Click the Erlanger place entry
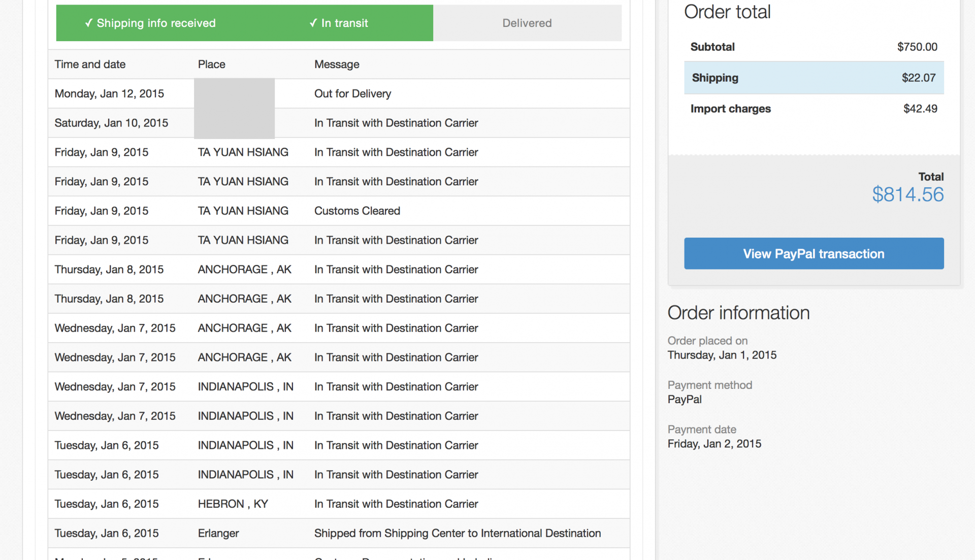Viewport: 975px width, 560px height. coord(218,533)
